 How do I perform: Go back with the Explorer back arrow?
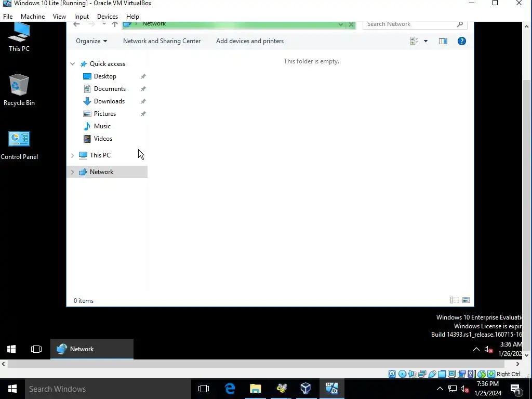point(76,24)
